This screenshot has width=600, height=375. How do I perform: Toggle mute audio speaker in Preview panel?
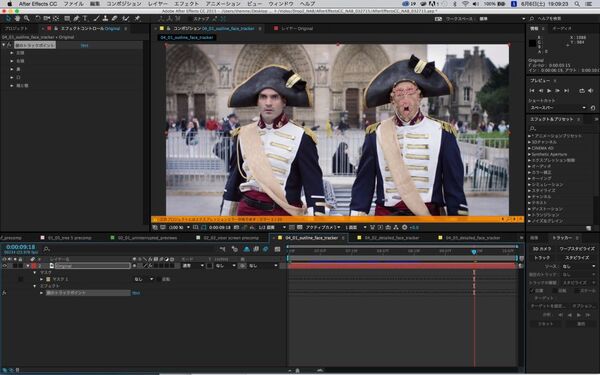click(x=591, y=91)
